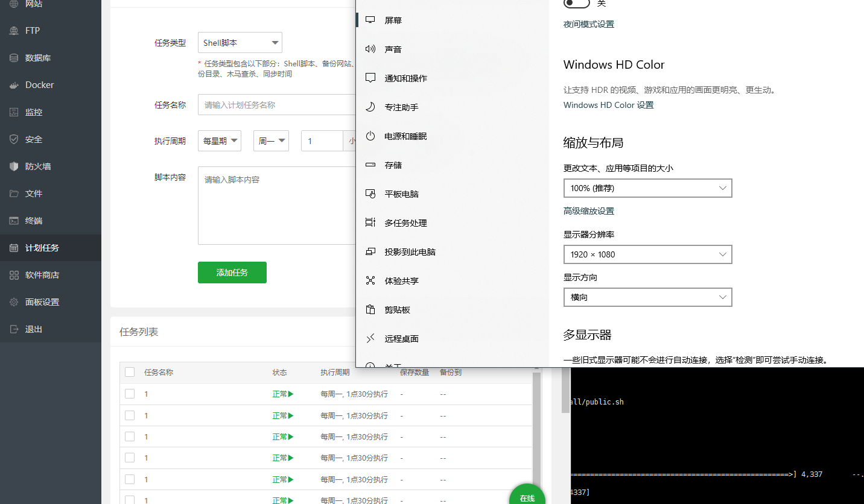The image size is (864, 504).
Task: Click the round green 在线 button
Action: (x=527, y=496)
